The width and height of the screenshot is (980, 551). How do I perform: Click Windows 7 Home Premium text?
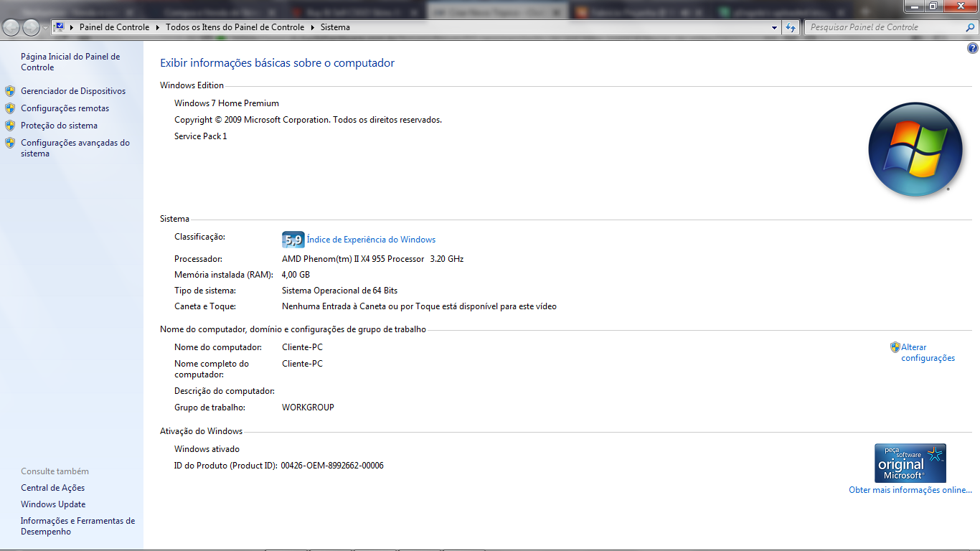click(x=227, y=103)
